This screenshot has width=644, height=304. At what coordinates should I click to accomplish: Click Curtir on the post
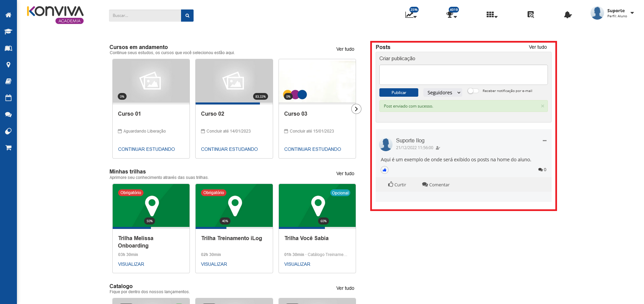point(397,185)
